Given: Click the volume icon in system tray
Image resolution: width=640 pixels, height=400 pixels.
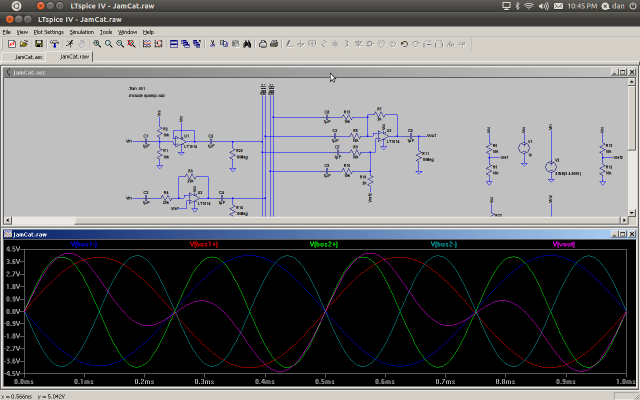Looking at the screenshot, I should coord(546,7).
